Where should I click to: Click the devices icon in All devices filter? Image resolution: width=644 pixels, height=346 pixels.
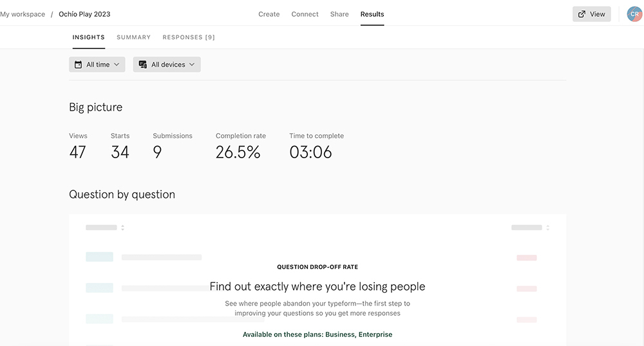pos(143,64)
